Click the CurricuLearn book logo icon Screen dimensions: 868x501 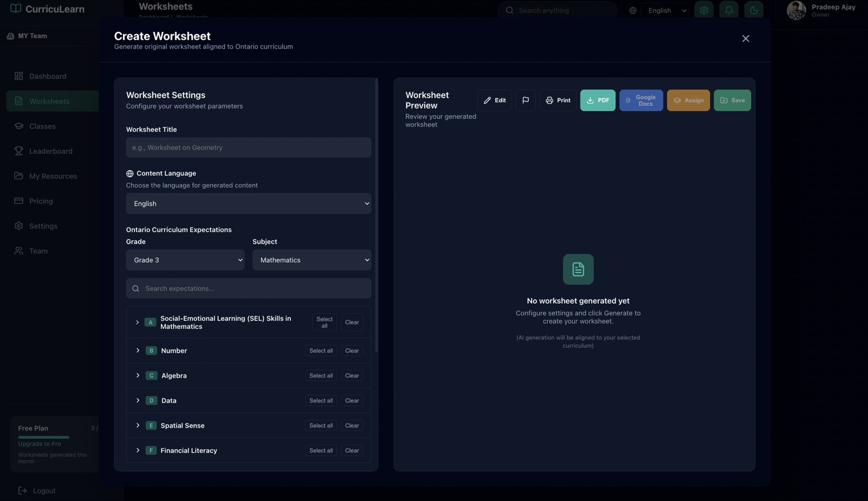[x=16, y=9]
